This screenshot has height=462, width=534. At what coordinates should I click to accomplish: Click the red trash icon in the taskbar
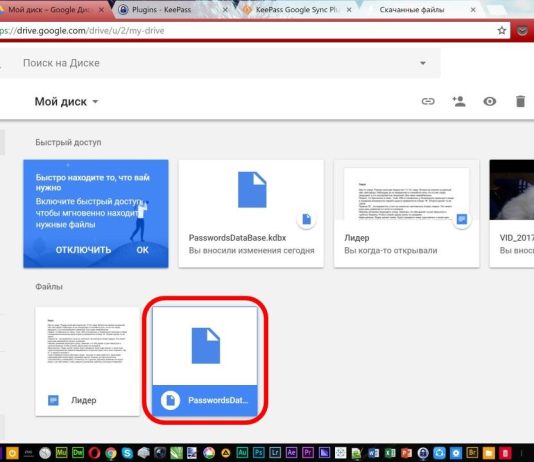tap(505, 453)
